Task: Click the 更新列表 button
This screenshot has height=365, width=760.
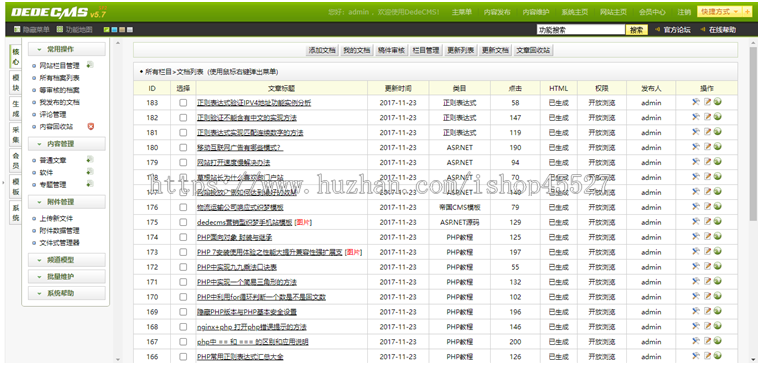Action: [461, 50]
